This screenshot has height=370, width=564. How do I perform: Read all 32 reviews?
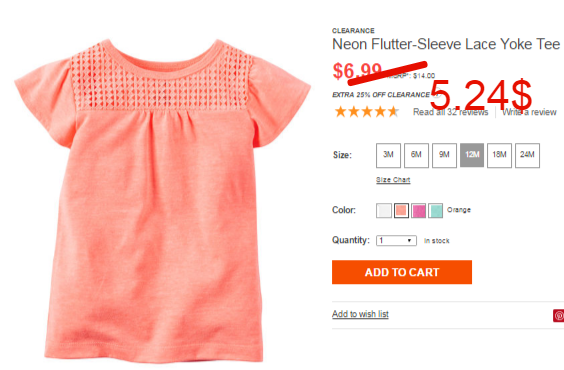tap(450, 112)
